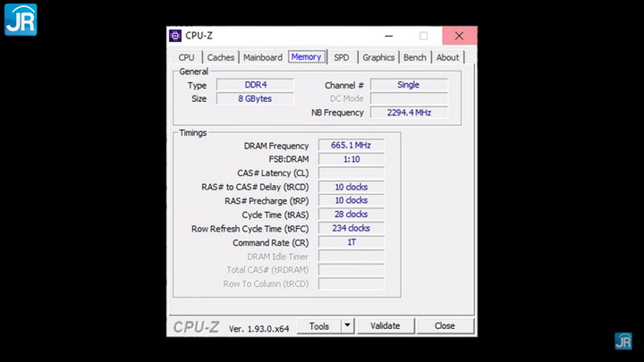Select the NB Frequency value box
644x362 pixels.
409,113
